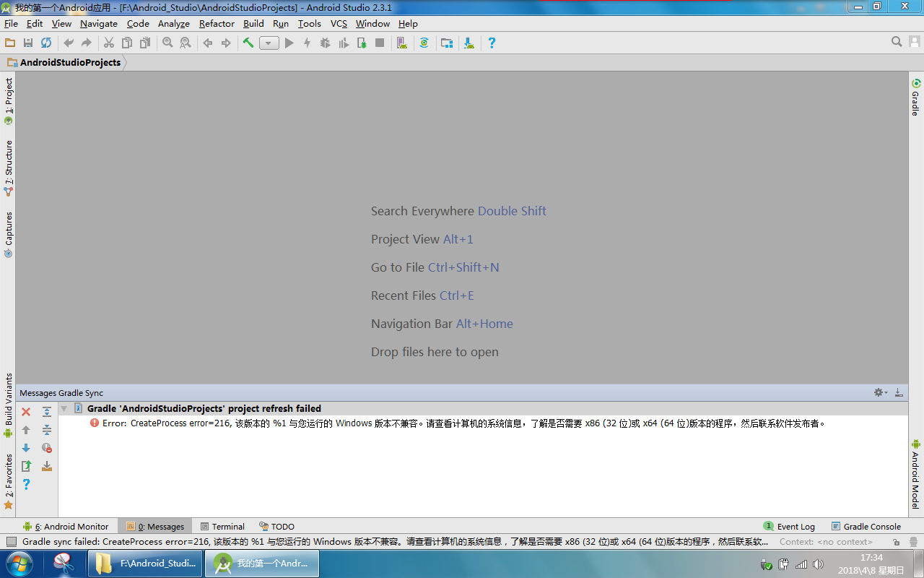
Task: Open Messages panel help question mark
Action: point(26,484)
